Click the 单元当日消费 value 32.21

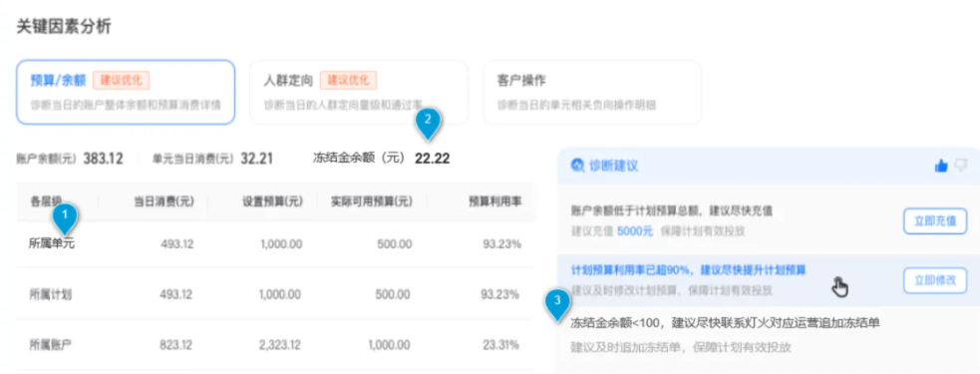257,159
